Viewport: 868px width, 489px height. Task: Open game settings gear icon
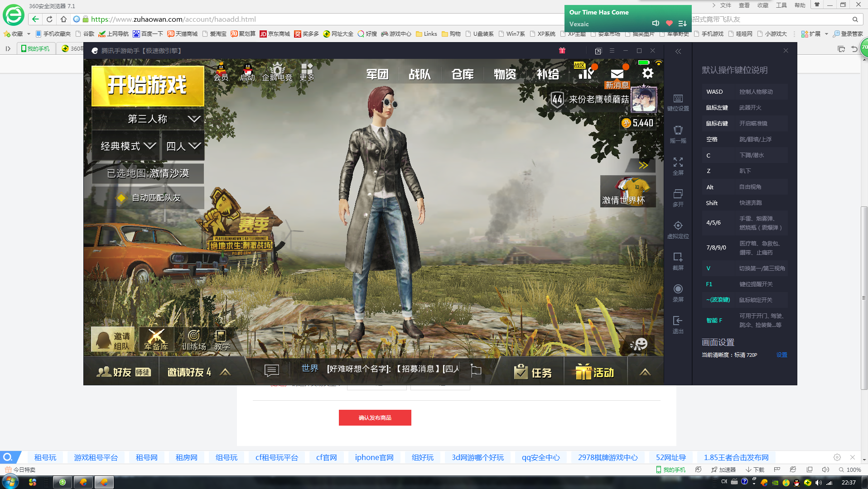[x=648, y=73]
